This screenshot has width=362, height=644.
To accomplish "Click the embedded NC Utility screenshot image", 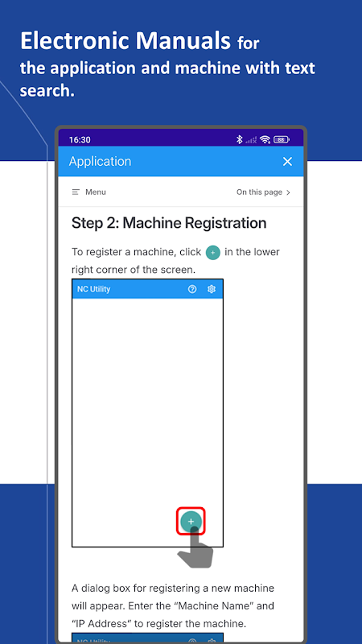I will click(x=148, y=413).
